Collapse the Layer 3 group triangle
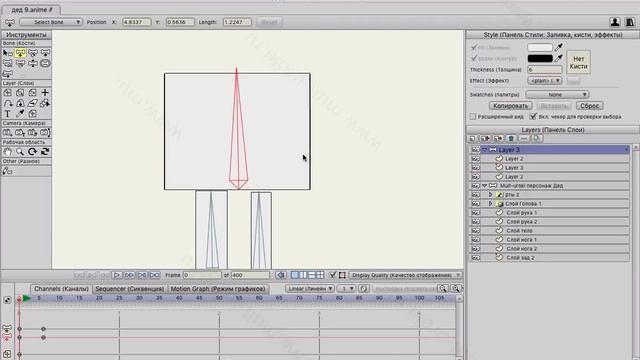 (484, 150)
